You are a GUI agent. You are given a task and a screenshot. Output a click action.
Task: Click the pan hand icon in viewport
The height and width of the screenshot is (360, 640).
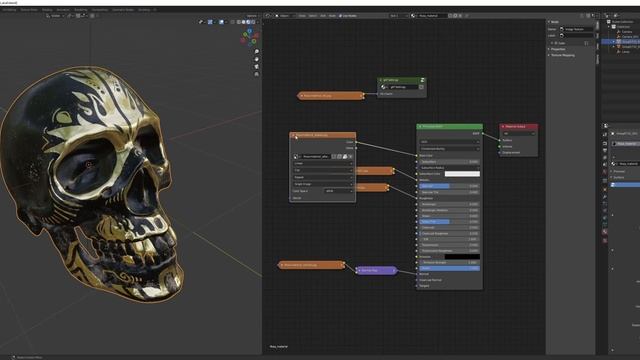(x=256, y=59)
